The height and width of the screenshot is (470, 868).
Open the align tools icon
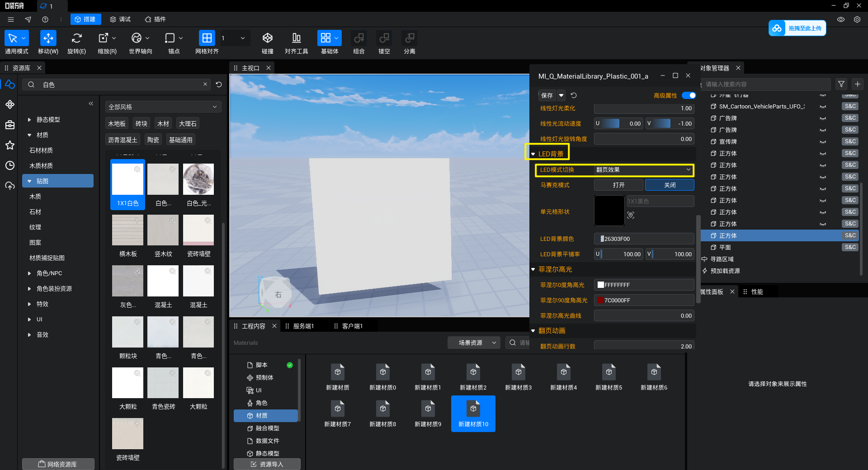297,38
